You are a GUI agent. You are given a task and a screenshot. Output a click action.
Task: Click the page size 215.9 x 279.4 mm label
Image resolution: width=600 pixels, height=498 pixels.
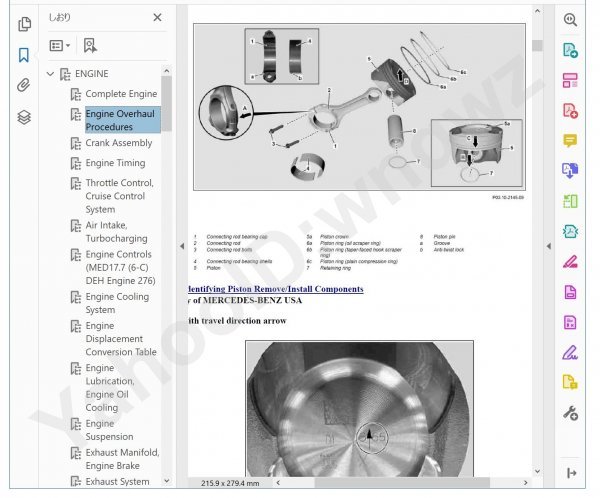click(230, 483)
